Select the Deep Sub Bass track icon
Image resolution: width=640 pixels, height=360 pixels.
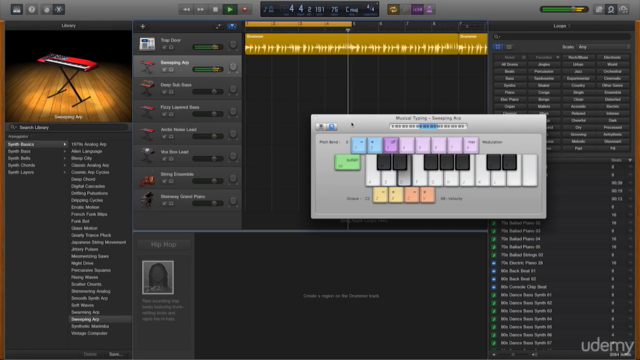click(147, 88)
